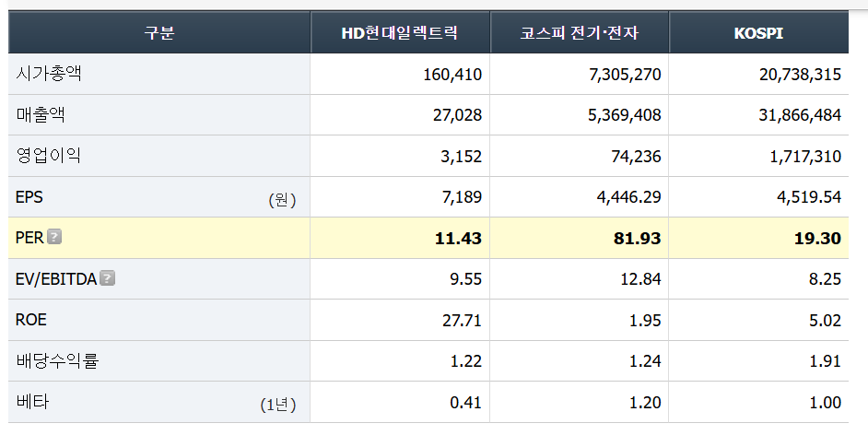Screen dimensions: 868x447
Task: Click the KOSPI beta value 1.00
Action: [x=826, y=402]
